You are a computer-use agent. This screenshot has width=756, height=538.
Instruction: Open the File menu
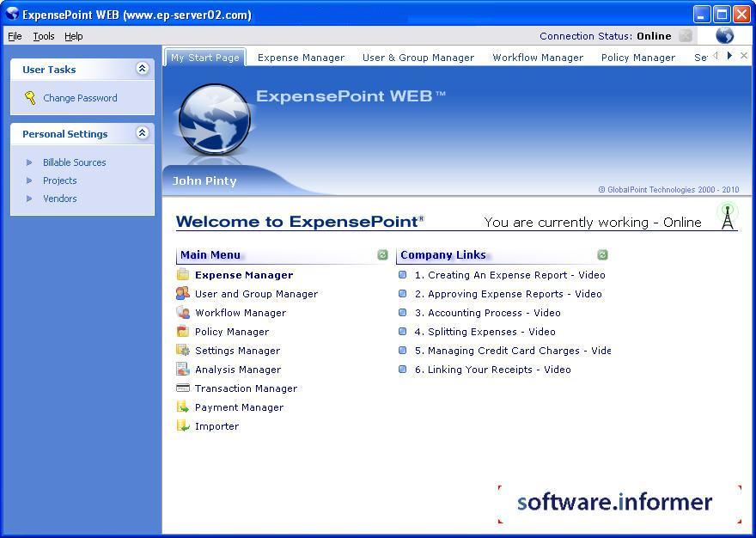(x=15, y=36)
